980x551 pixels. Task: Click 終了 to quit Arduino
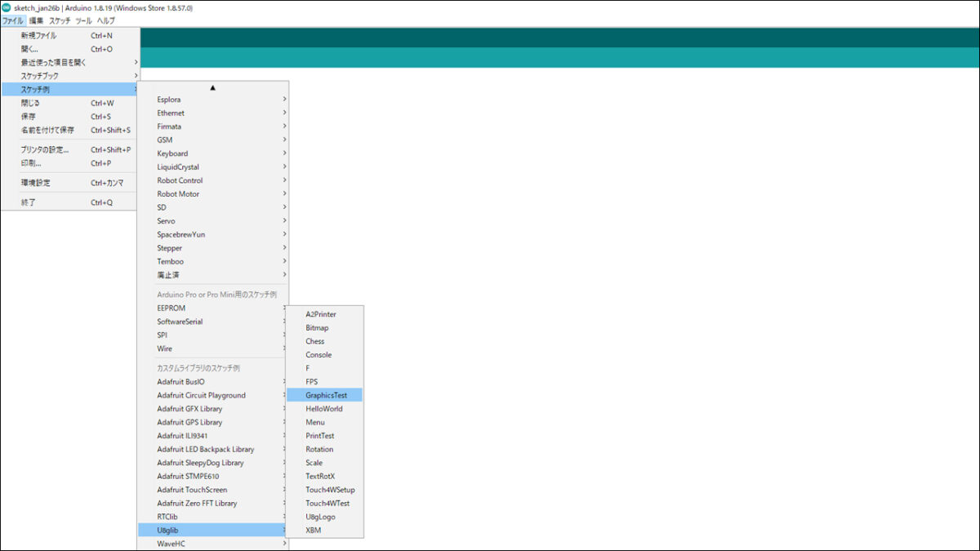(29, 202)
